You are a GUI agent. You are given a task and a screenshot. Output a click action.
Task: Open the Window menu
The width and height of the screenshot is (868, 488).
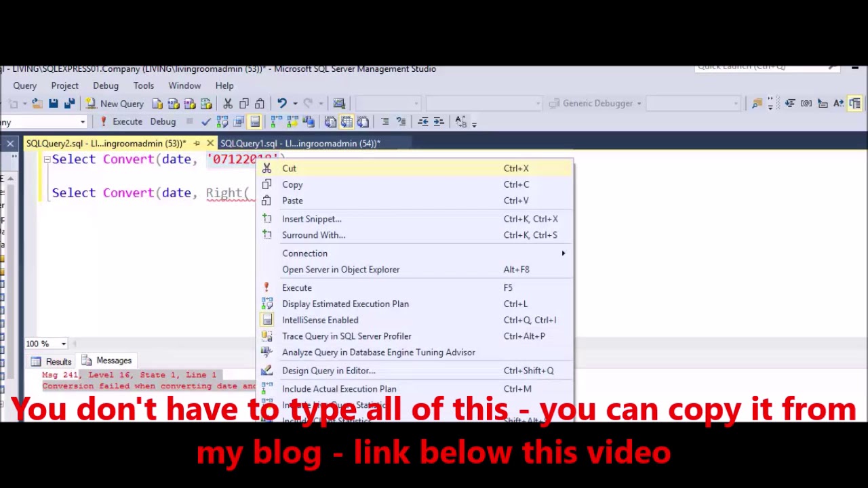pos(184,86)
